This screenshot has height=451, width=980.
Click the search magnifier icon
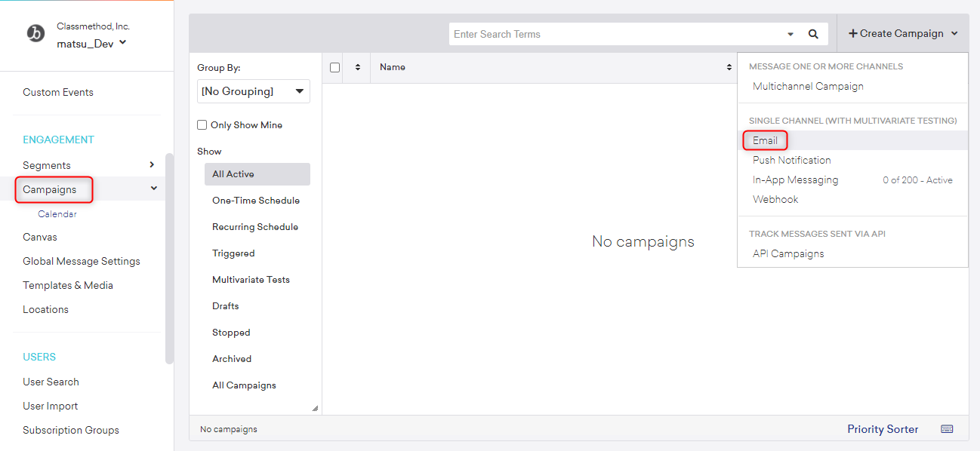click(813, 34)
